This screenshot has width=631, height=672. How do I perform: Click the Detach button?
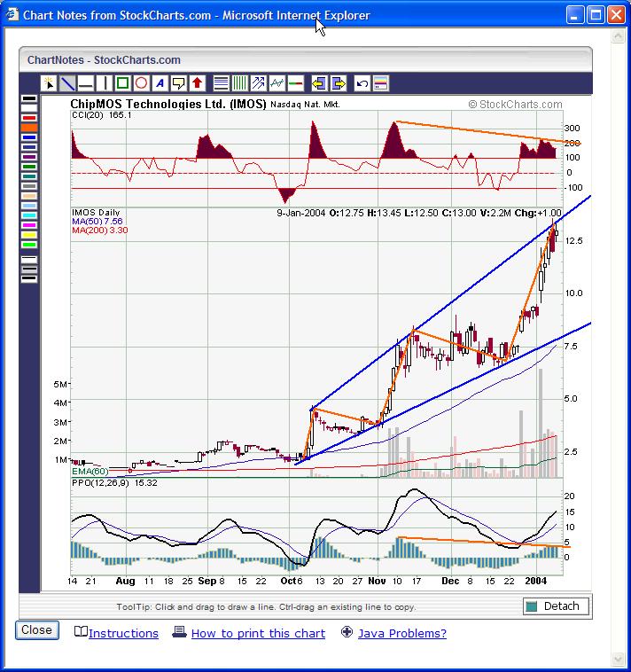(x=556, y=606)
